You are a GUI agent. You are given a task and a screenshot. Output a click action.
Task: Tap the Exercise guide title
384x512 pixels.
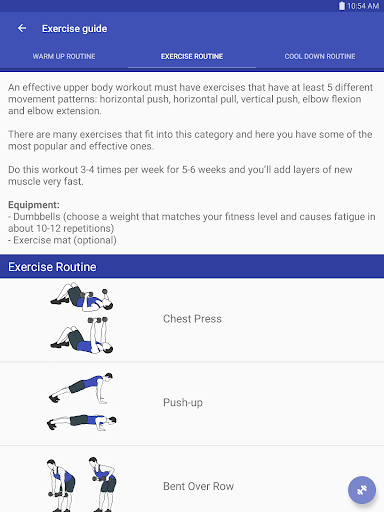75,29
